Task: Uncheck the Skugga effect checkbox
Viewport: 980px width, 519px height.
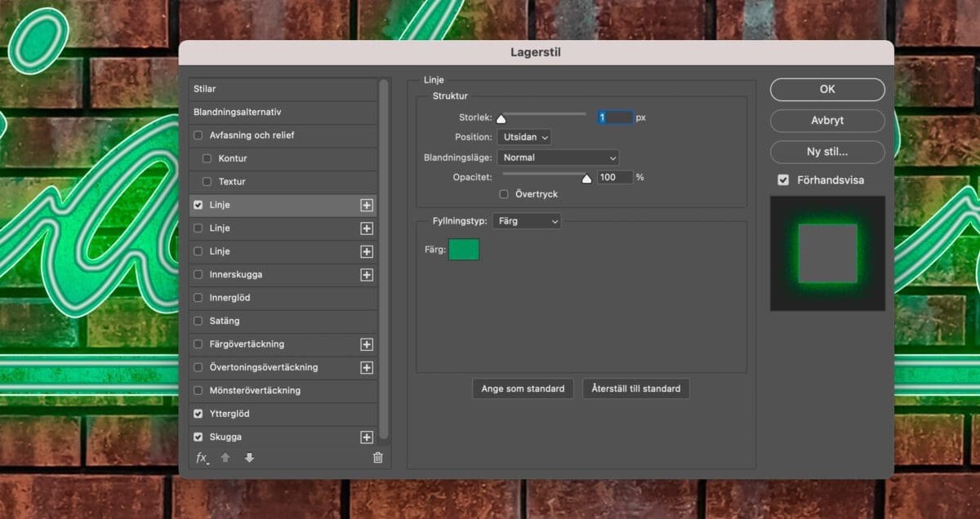Action: click(198, 437)
